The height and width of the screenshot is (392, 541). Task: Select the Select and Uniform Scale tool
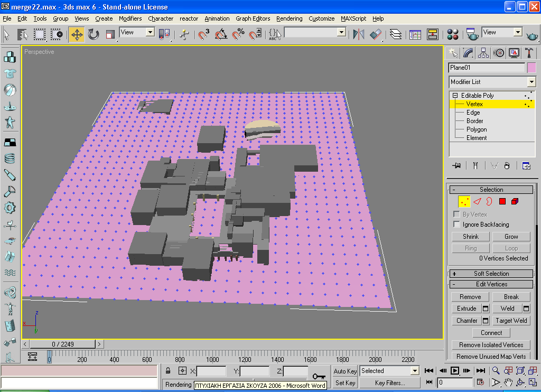pyautogui.click(x=110, y=34)
